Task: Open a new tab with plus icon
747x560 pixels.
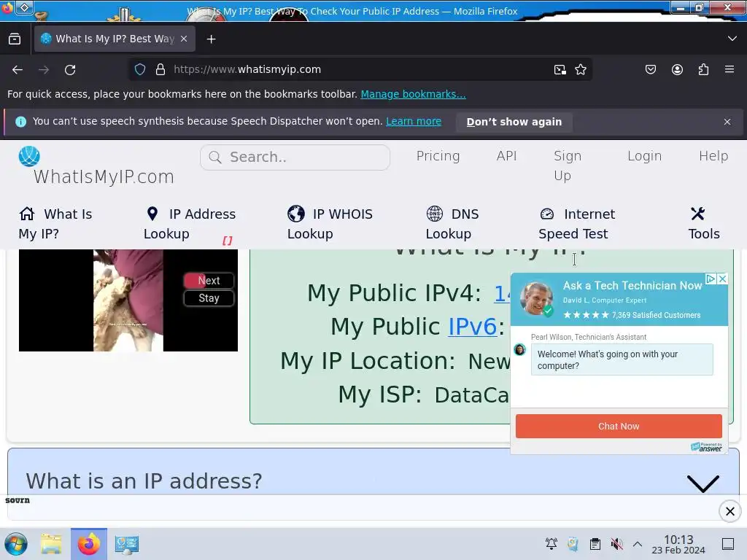Action: [211, 39]
